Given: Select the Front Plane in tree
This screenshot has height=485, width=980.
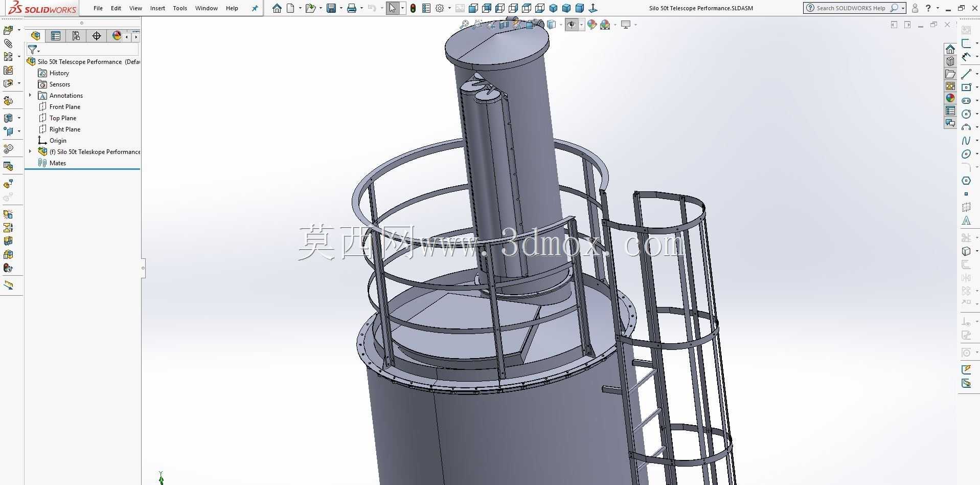Looking at the screenshot, I should point(64,106).
